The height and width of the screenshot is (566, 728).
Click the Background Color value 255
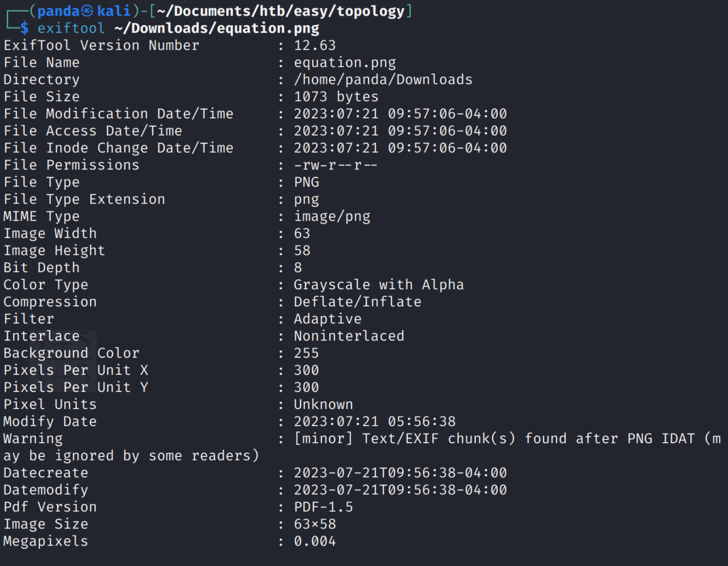(x=306, y=353)
